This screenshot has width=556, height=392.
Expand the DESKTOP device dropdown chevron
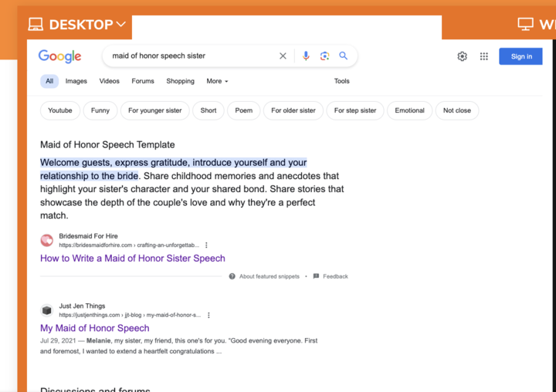(x=121, y=24)
